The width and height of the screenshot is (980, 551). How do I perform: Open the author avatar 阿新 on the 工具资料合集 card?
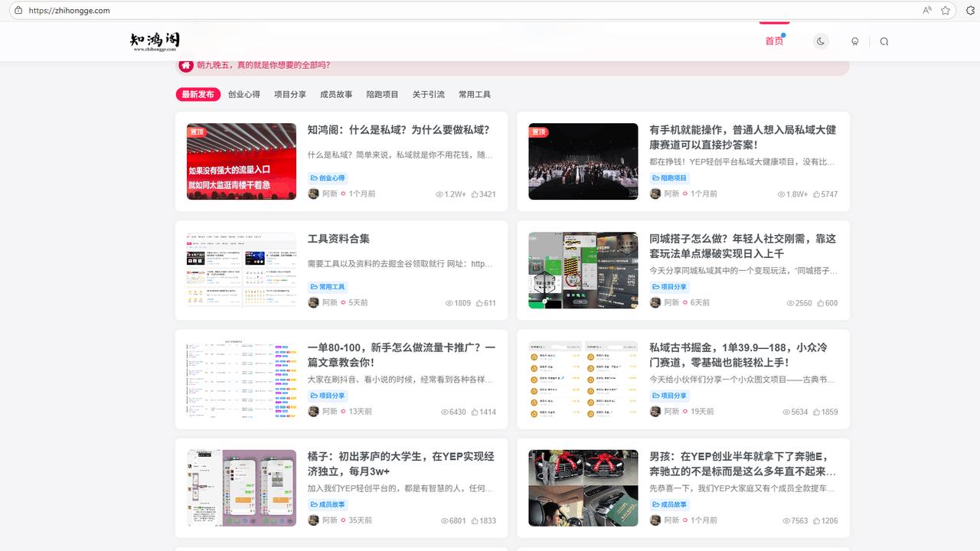point(313,303)
